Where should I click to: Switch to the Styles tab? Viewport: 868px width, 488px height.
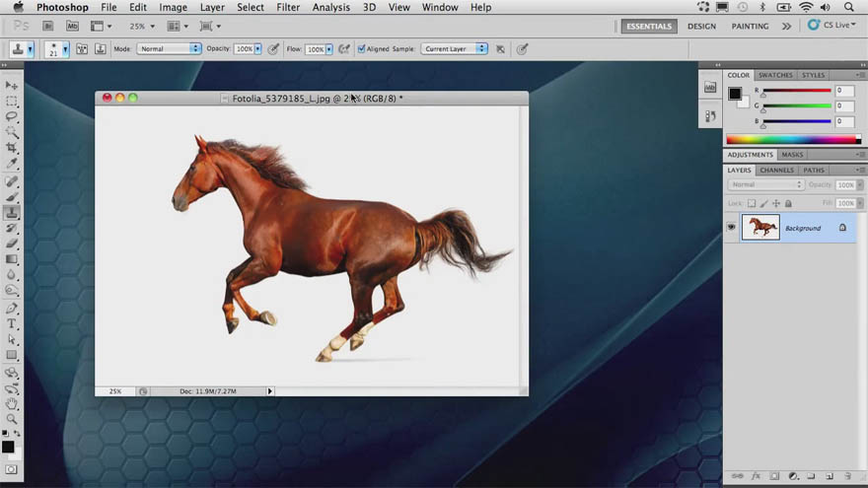coord(813,75)
